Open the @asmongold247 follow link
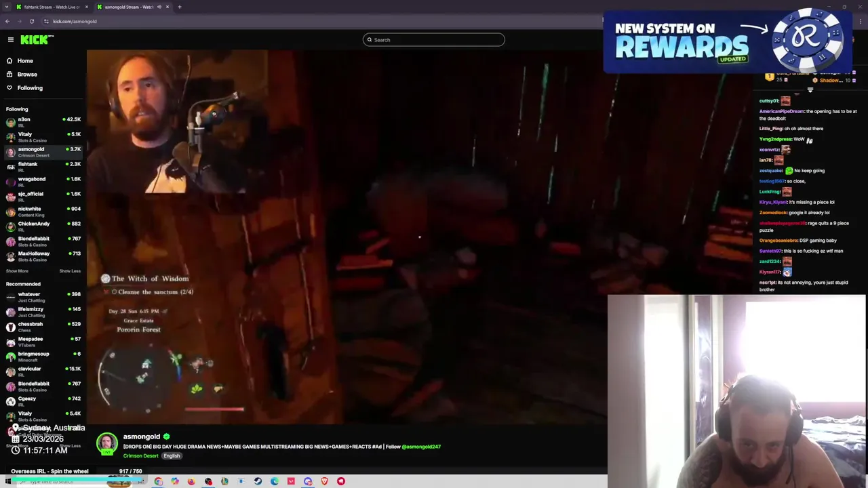This screenshot has height=488, width=868. [421, 447]
